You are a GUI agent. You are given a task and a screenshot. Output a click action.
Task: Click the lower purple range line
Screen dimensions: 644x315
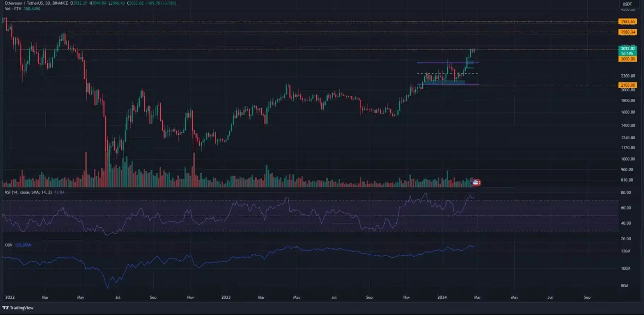[x=448, y=84]
